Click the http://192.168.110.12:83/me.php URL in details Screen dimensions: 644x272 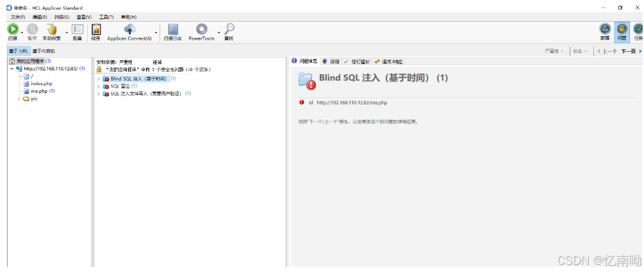[352, 102]
